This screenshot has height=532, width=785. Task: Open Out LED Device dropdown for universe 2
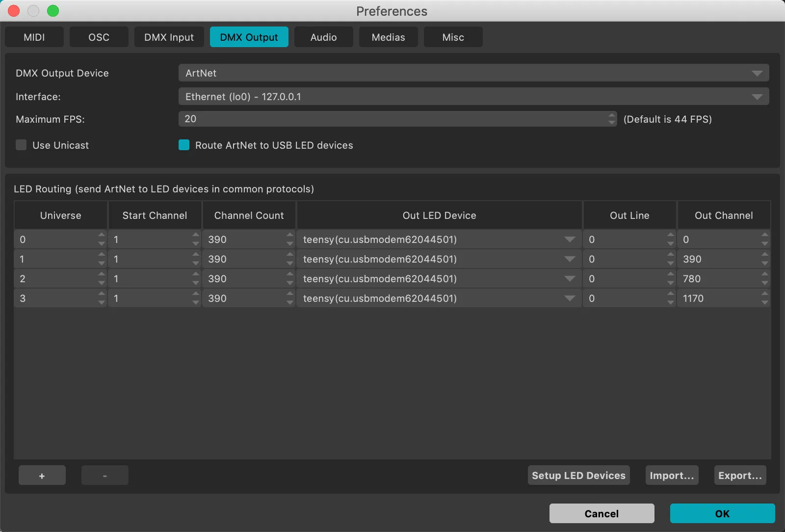(439, 279)
